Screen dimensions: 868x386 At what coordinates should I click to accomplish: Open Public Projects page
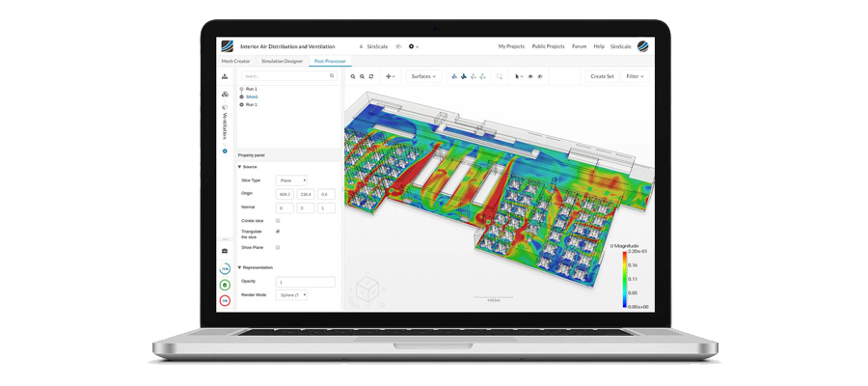pos(548,46)
